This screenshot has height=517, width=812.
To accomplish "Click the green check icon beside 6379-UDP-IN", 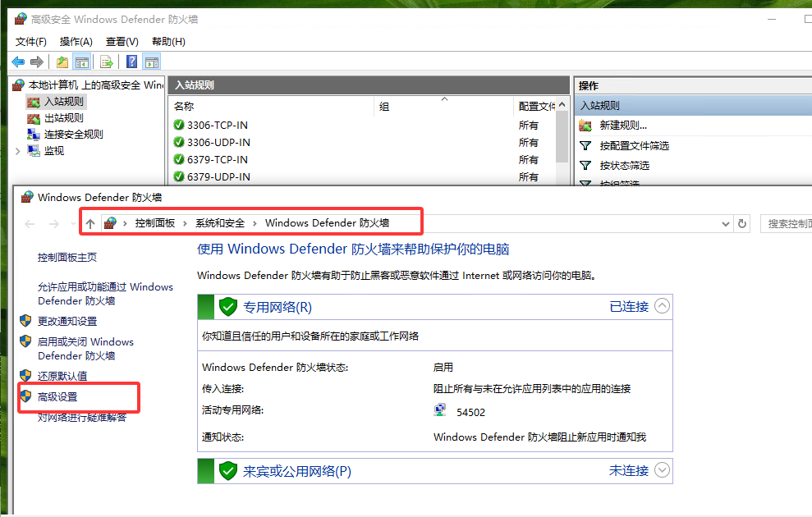I will (179, 176).
